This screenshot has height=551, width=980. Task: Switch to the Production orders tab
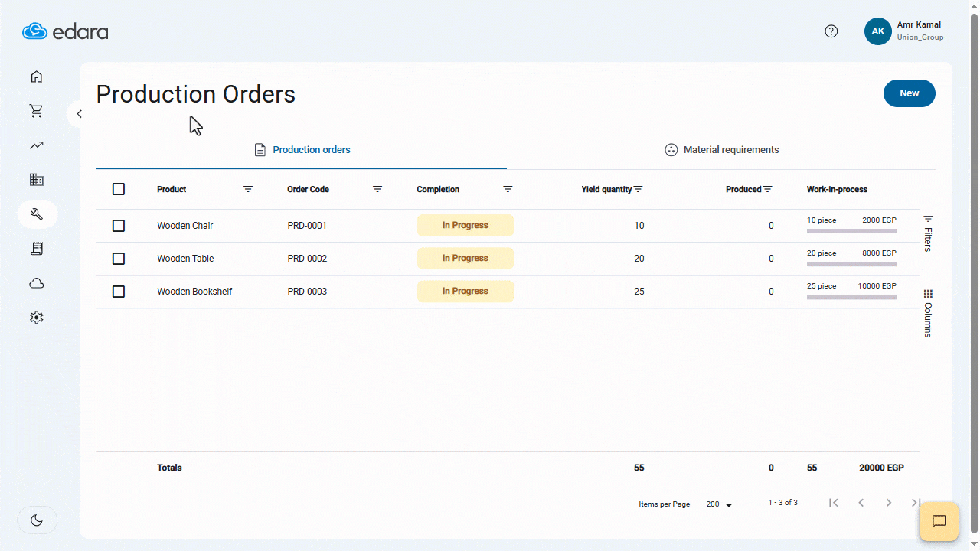pyautogui.click(x=302, y=150)
